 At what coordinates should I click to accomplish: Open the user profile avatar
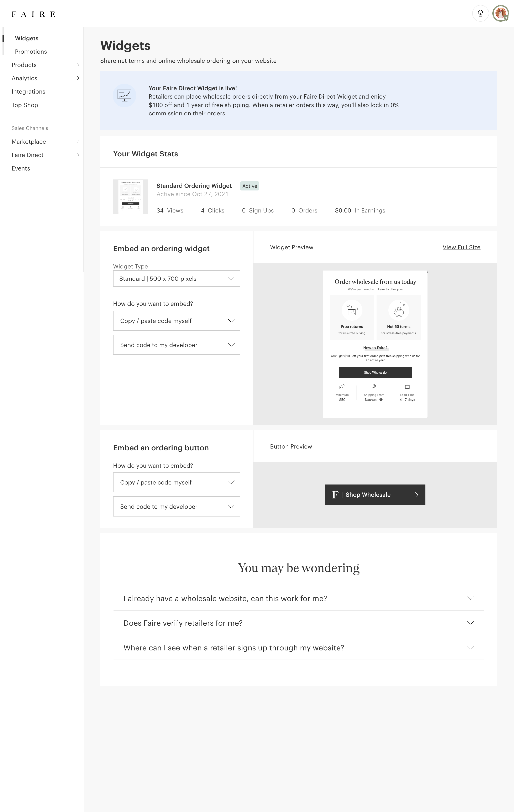(501, 13)
